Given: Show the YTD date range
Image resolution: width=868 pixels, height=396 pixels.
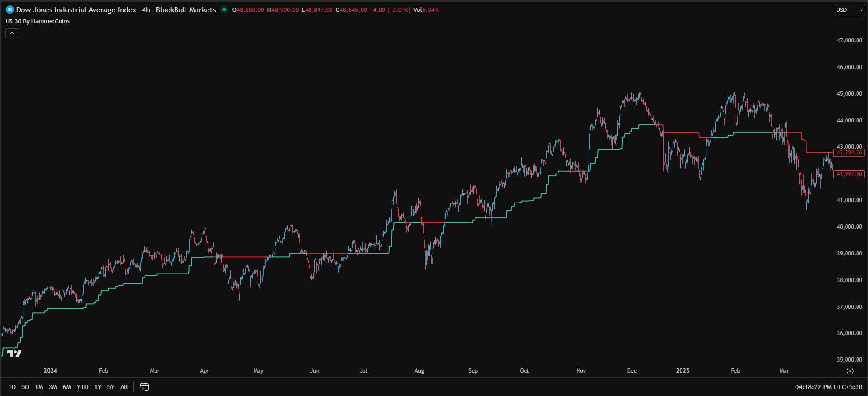Looking at the screenshot, I should point(83,387).
